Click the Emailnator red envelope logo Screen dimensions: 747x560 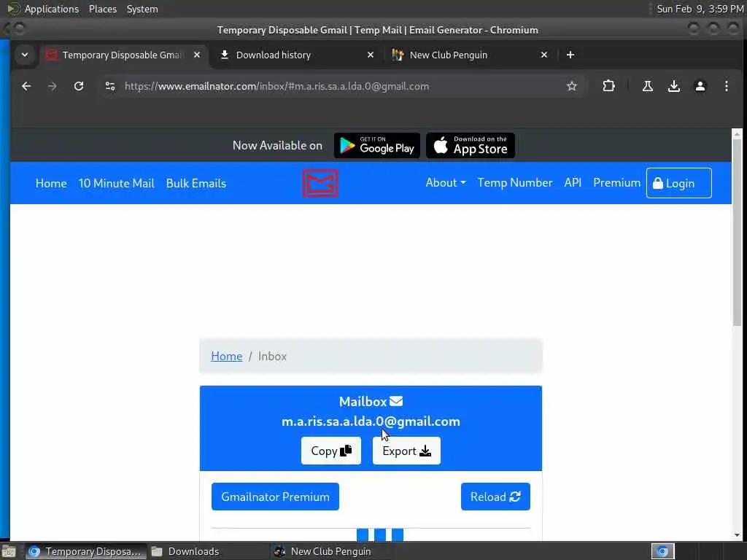320,183
